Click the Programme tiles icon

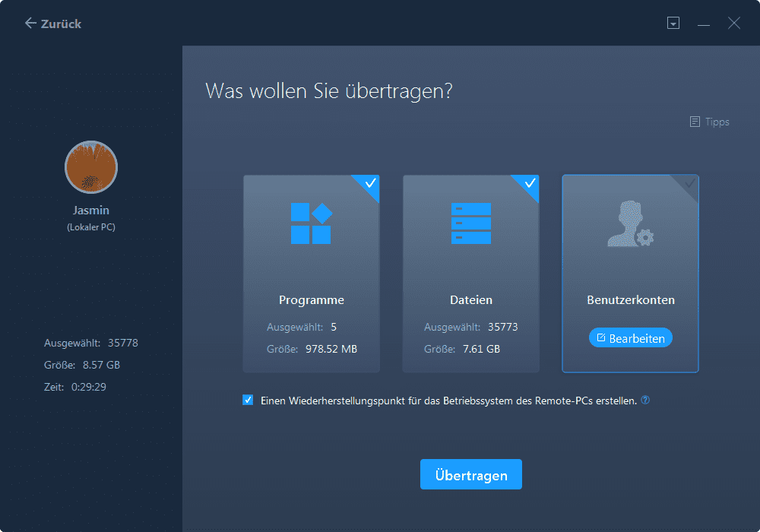311,223
